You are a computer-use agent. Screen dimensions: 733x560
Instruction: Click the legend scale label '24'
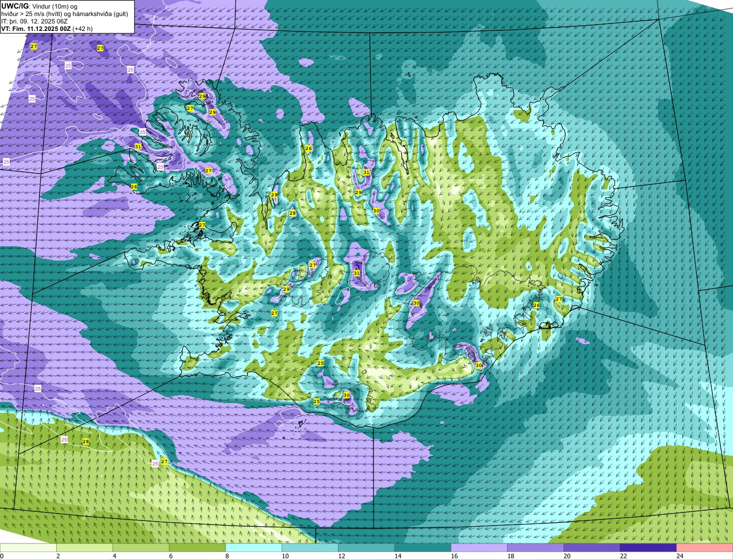[679, 556]
